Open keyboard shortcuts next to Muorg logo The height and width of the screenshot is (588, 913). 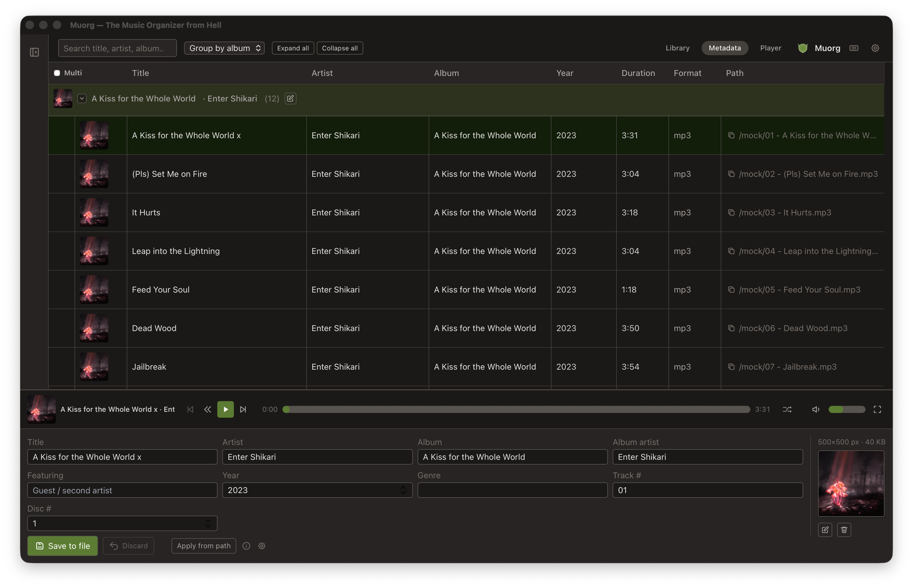click(854, 48)
